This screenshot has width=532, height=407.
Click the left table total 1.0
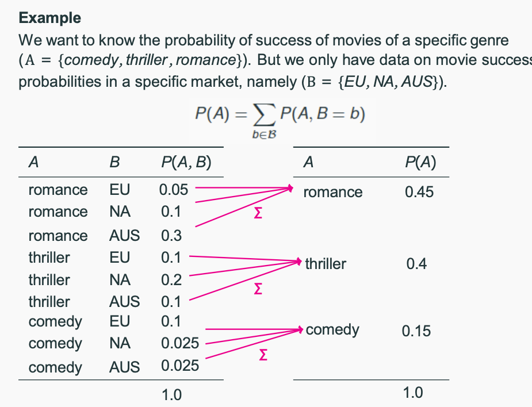tap(172, 395)
